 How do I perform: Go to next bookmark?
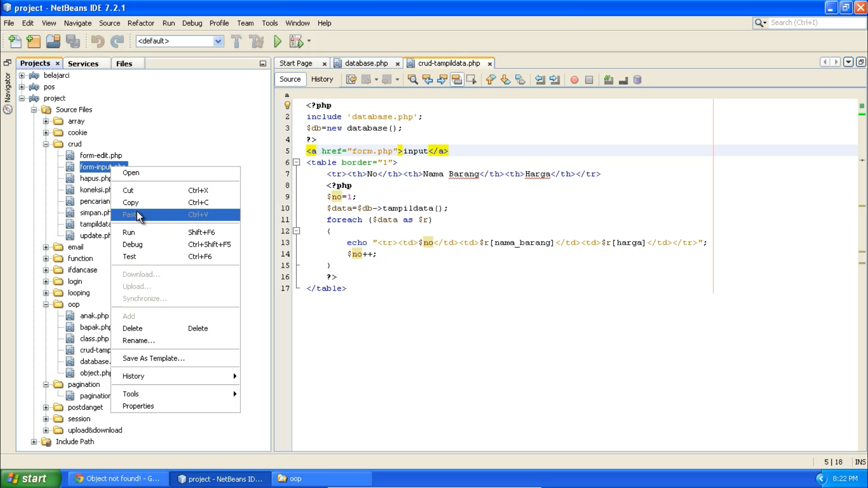tap(505, 80)
